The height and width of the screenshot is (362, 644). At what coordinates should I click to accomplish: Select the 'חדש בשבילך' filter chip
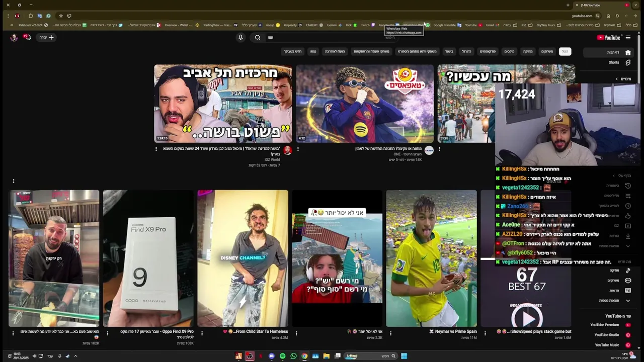pyautogui.click(x=292, y=51)
